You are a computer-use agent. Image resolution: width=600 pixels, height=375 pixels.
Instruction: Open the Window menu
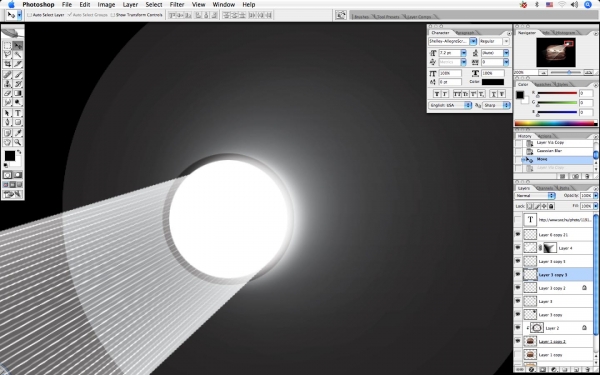[x=223, y=5]
